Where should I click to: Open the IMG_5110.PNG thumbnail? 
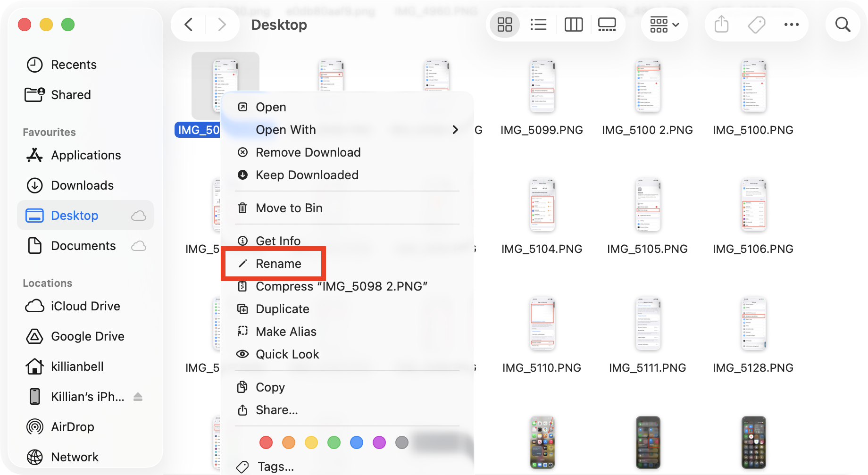pyautogui.click(x=542, y=324)
